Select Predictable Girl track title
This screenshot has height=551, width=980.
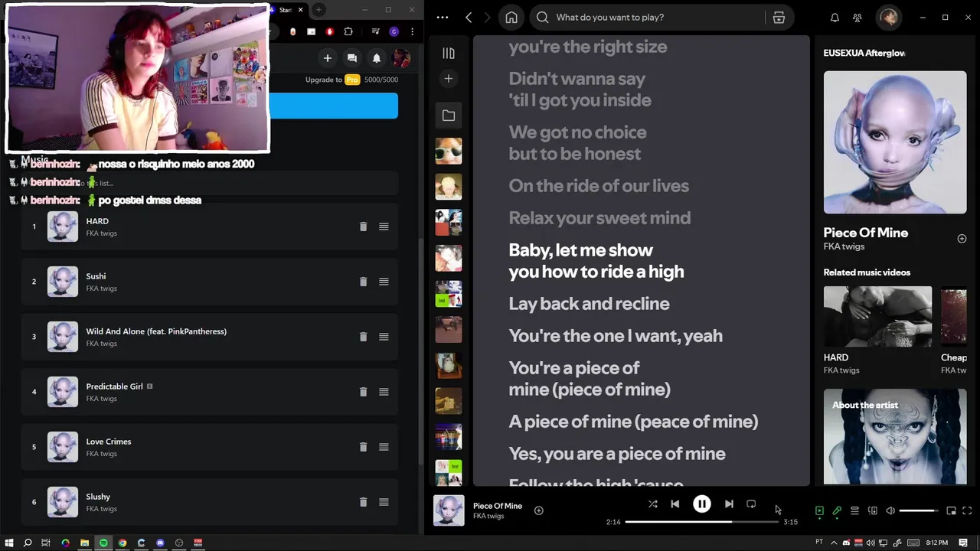[115, 386]
